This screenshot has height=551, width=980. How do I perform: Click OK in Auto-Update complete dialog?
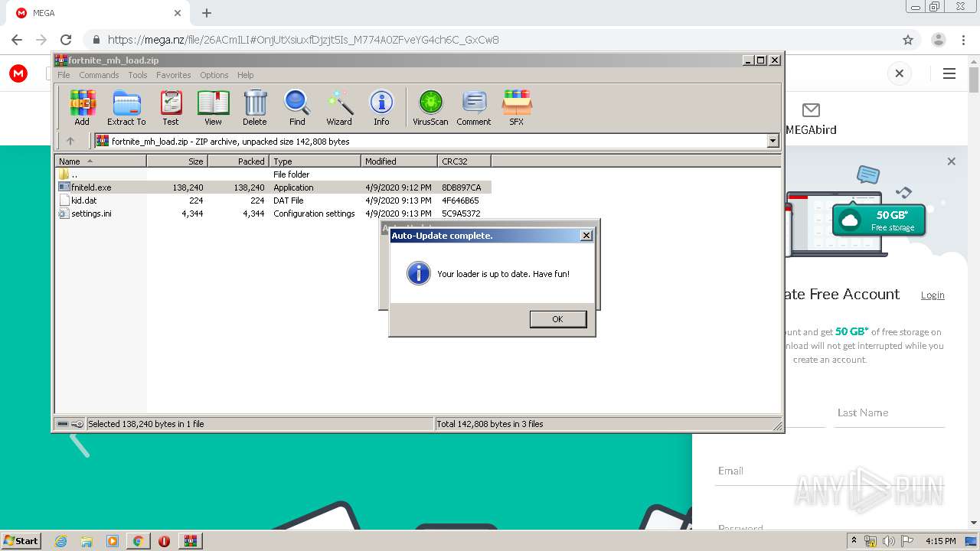tap(558, 319)
